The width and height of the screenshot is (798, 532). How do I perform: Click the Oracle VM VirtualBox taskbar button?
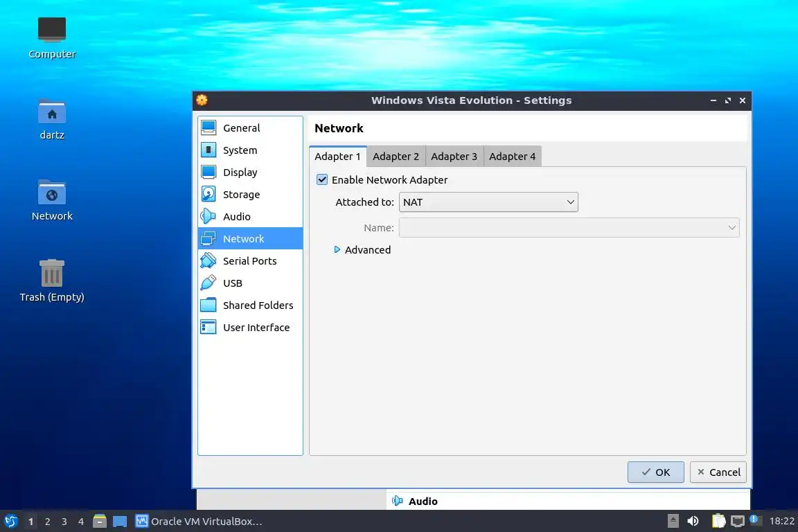coord(199,522)
